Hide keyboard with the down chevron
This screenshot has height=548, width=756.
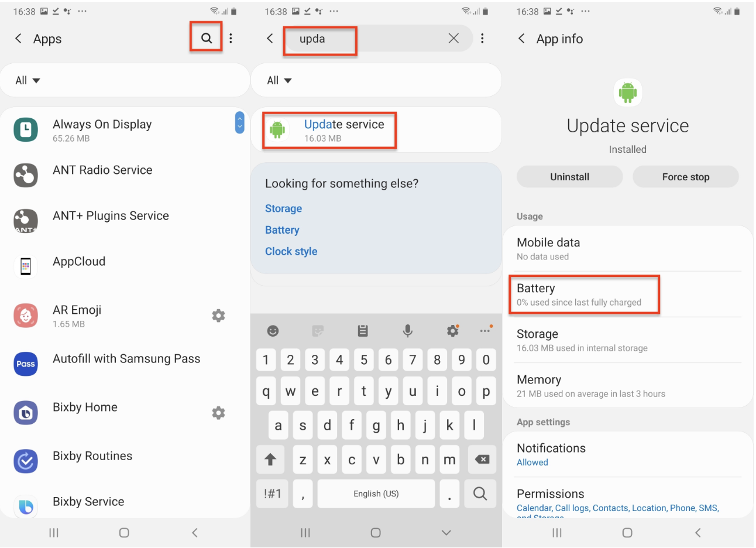pyautogui.click(x=446, y=532)
